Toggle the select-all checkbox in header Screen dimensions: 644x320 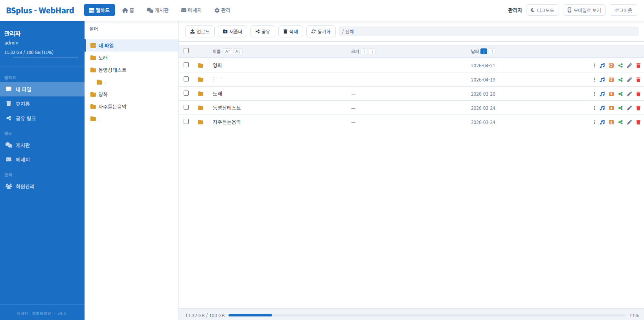(186, 51)
